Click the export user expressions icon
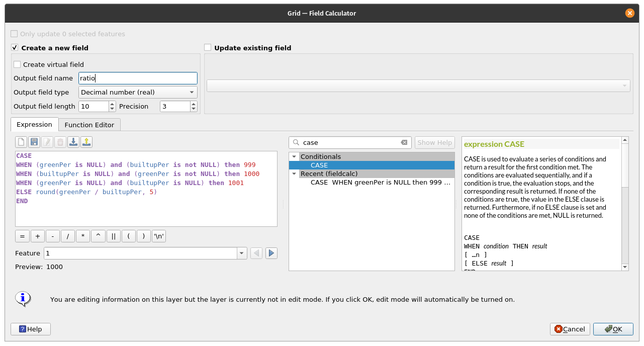Screen dimensions: 644x346 (x=86, y=142)
